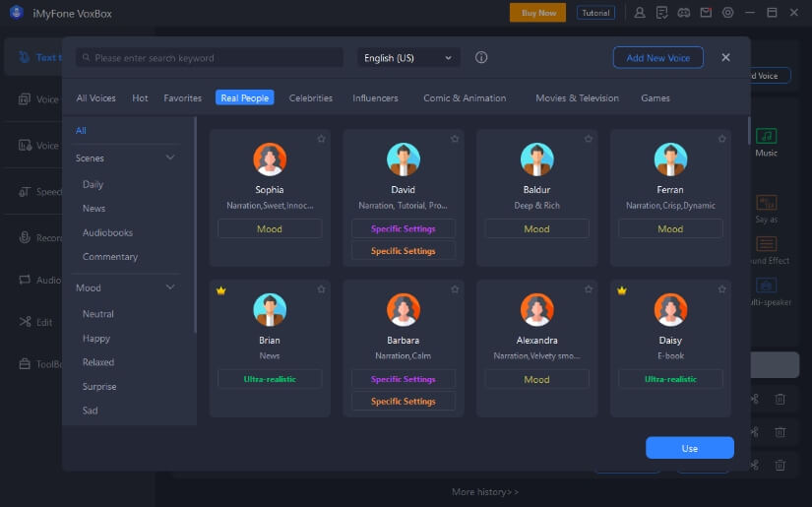The height and width of the screenshot is (507, 812).
Task: Select Barbara voice avatar
Action: pos(403,310)
